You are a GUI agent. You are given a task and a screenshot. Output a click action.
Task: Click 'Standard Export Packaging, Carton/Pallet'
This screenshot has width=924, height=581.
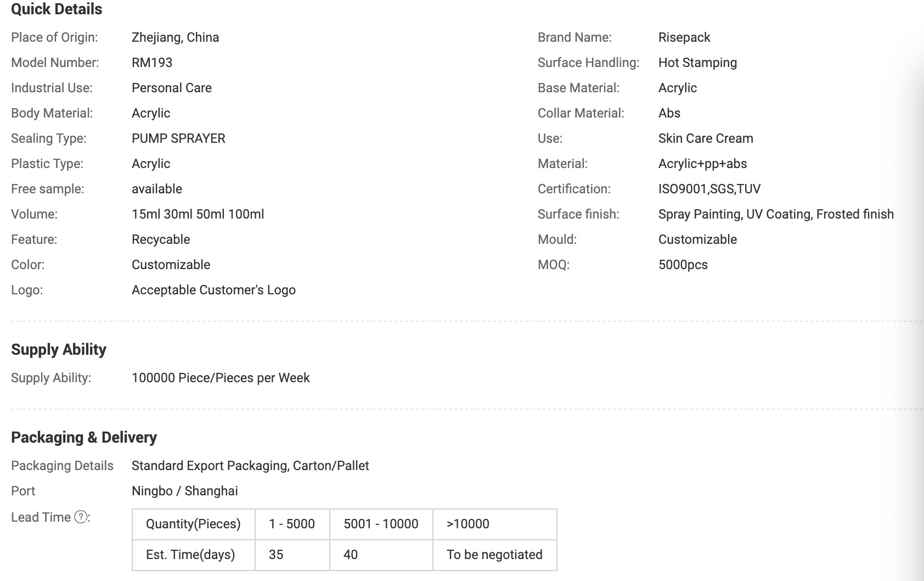click(250, 466)
